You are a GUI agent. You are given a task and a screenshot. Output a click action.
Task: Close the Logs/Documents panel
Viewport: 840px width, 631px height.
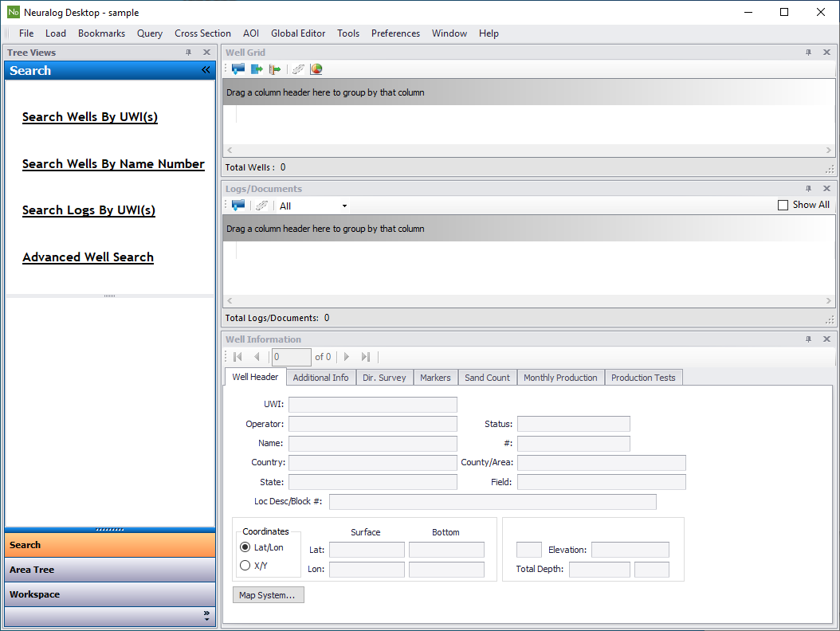click(x=826, y=189)
